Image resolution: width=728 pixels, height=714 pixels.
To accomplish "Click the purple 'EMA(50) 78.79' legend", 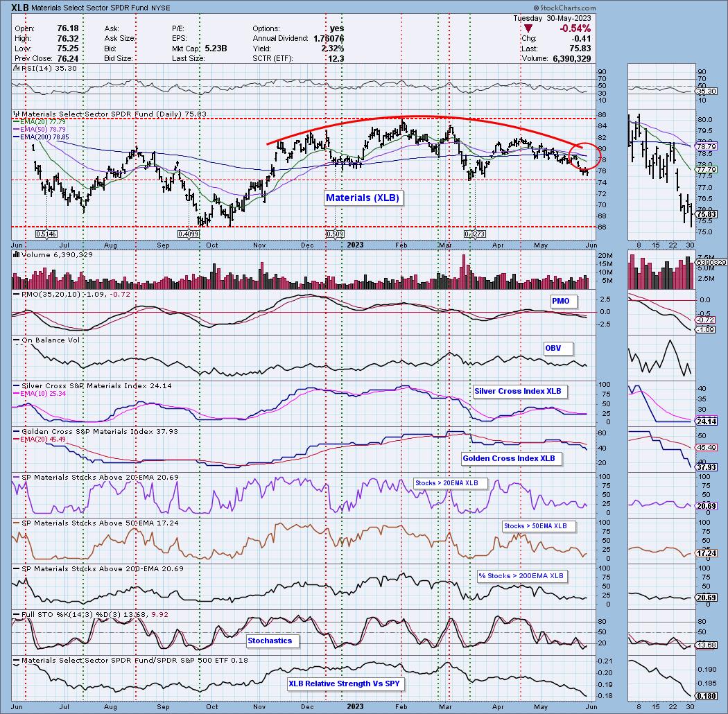I will tap(39, 129).
